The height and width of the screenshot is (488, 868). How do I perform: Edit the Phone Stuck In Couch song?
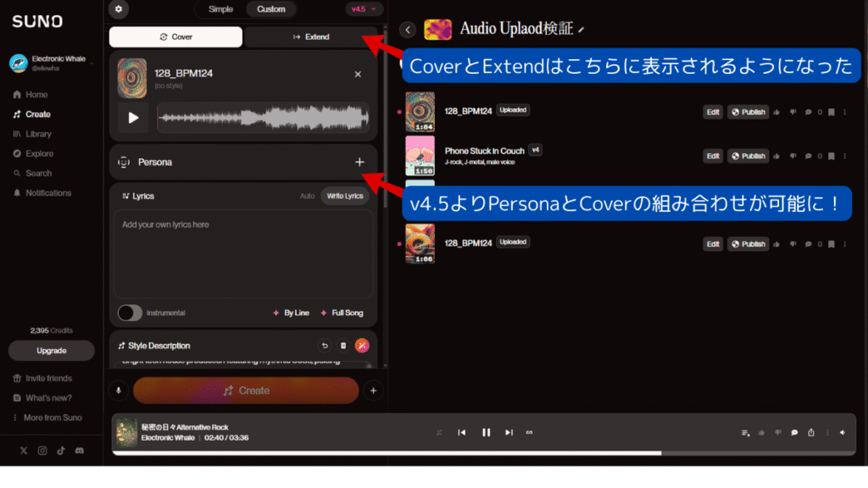pyautogui.click(x=713, y=156)
